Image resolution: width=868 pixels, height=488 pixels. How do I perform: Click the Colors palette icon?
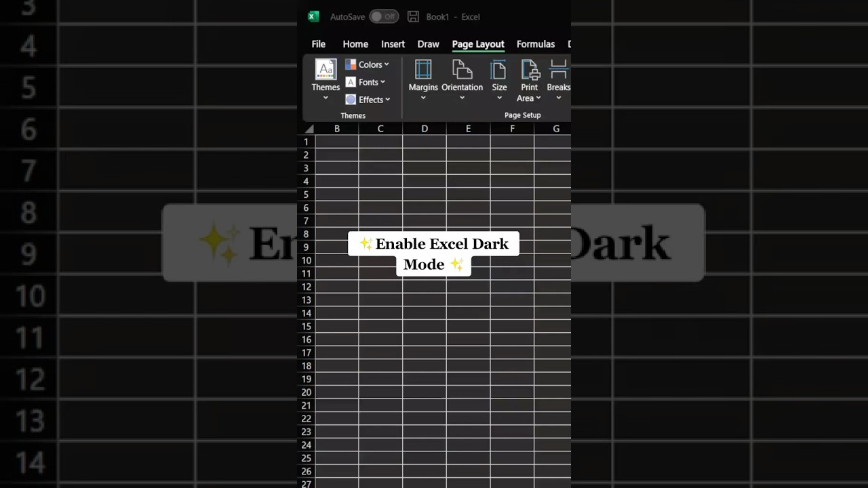[351, 64]
